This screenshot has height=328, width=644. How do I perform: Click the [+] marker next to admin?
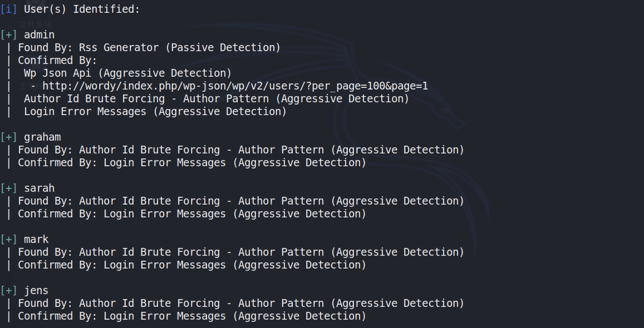tap(9, 35)
